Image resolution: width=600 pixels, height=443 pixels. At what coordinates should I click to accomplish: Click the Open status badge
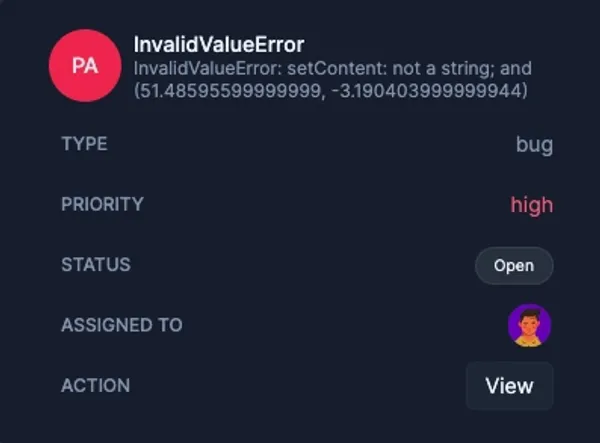tap(513, 266)
